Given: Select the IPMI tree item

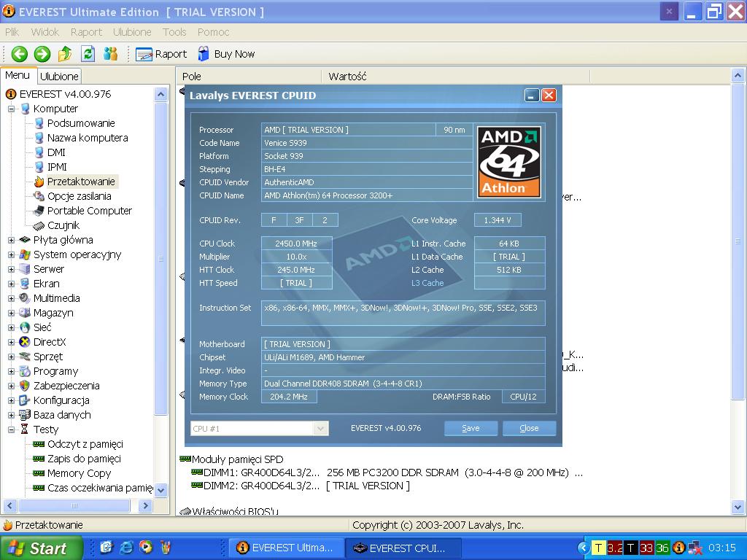Looking at the screenshot, I should pos(57,167).
